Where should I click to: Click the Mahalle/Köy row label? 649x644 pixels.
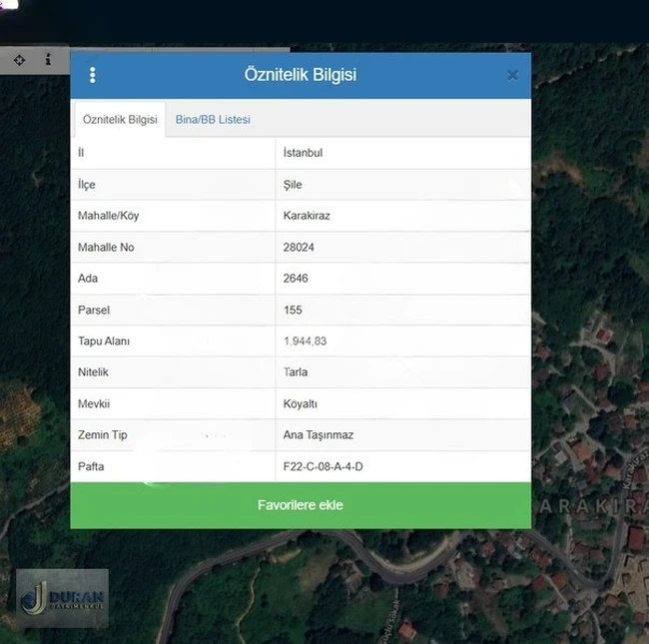coord(109,216)
